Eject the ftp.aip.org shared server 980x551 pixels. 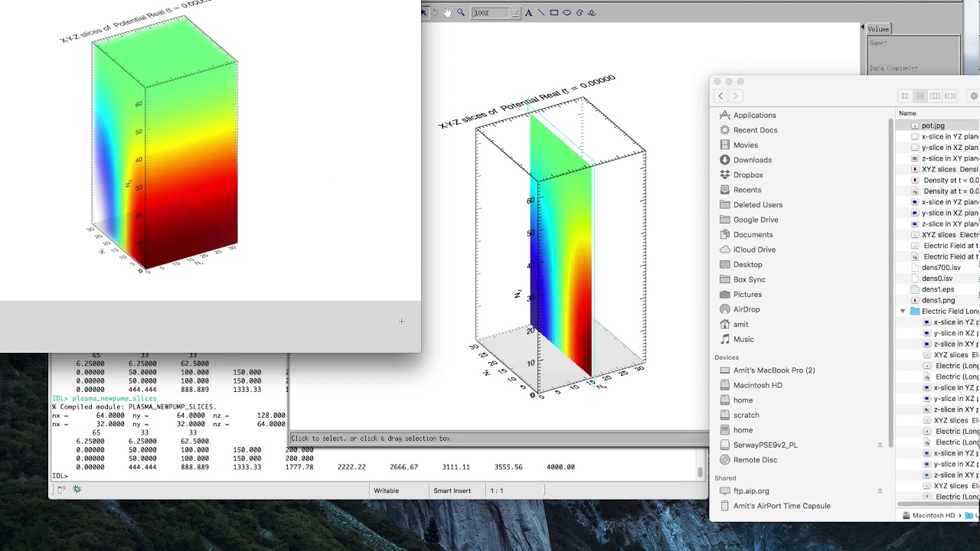tap(880, 491)
